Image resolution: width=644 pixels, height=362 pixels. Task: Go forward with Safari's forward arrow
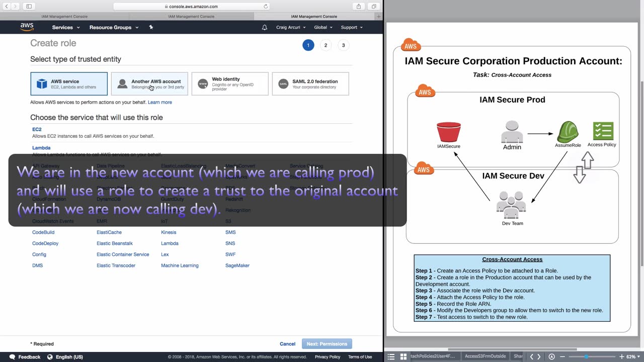(15, 7)
